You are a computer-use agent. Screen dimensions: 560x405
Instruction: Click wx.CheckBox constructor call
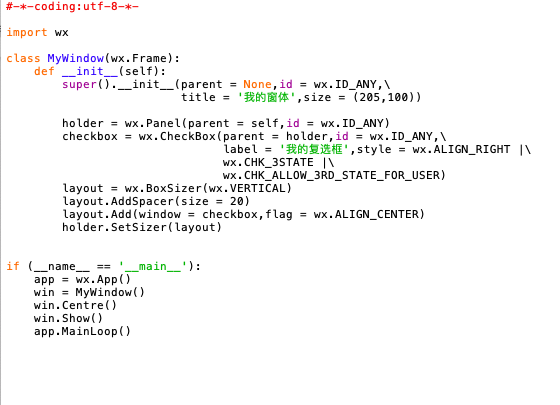177,136
